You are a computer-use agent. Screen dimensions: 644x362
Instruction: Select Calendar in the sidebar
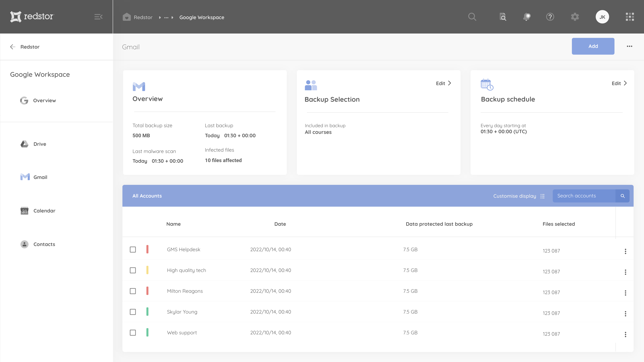(x=44, y=211)
